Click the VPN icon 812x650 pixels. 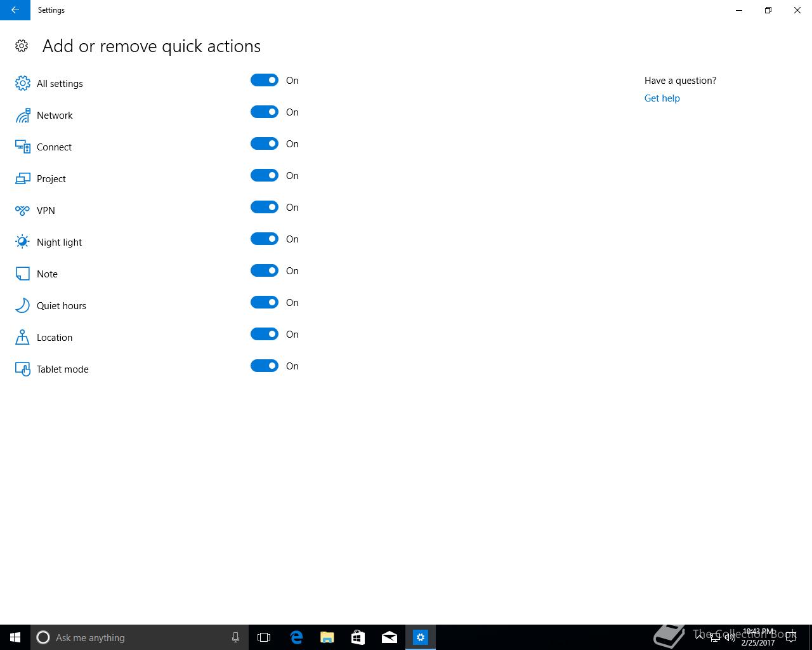click(22, 210)
